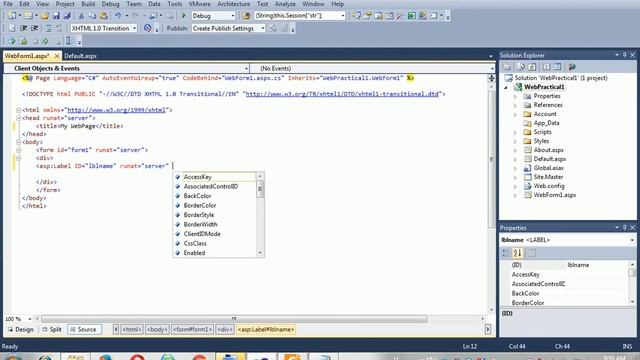The image size is (640, 360).
Task: Switch editor to Split view
Action: pyautogui.click(x=52, y=329)
